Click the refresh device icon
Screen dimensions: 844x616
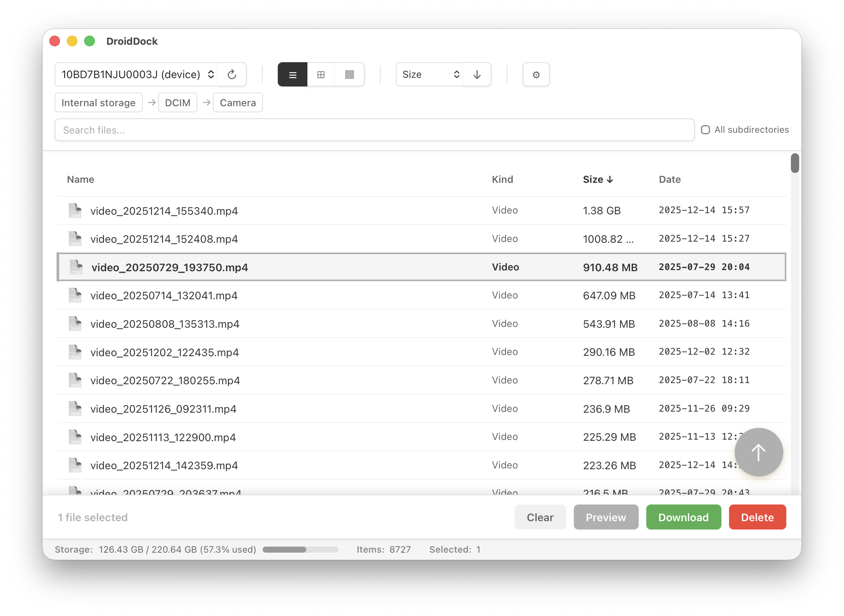(x=232, y=74)
